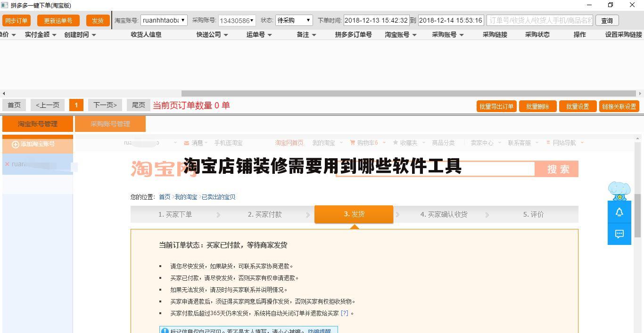Open the 采购账号 dropdown
This screenshot has width=644, height=333.
click(237, 20)
